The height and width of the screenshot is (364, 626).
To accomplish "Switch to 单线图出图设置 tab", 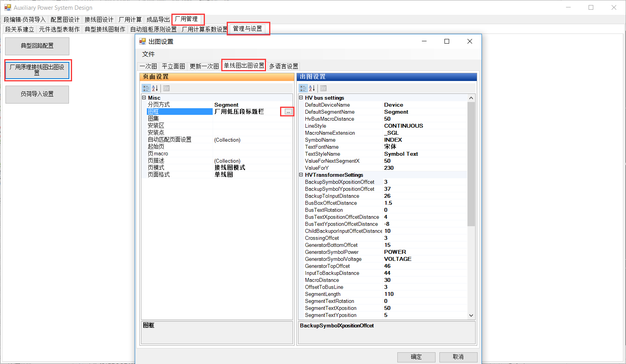I will point(244,65).
